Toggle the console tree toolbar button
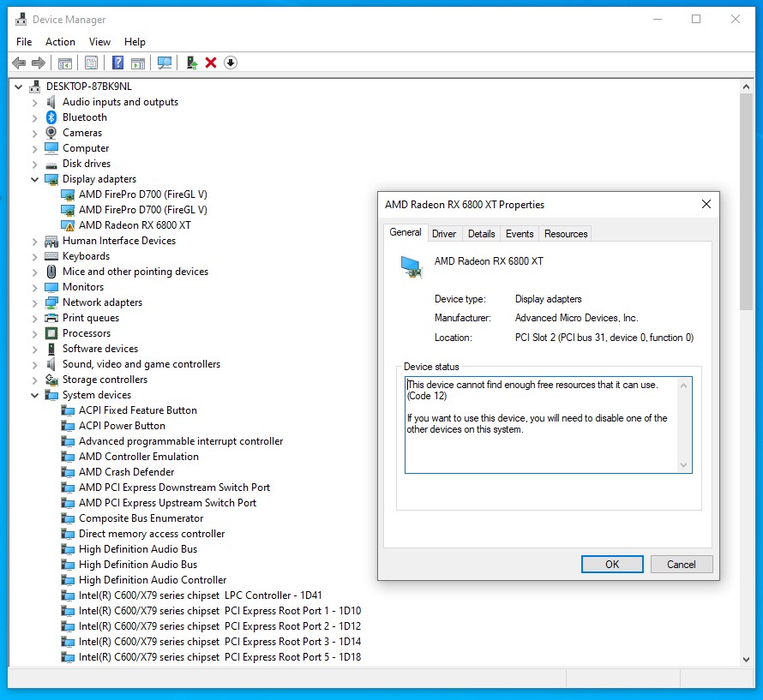This screenshot has height=700, width=763. point(64,63)
